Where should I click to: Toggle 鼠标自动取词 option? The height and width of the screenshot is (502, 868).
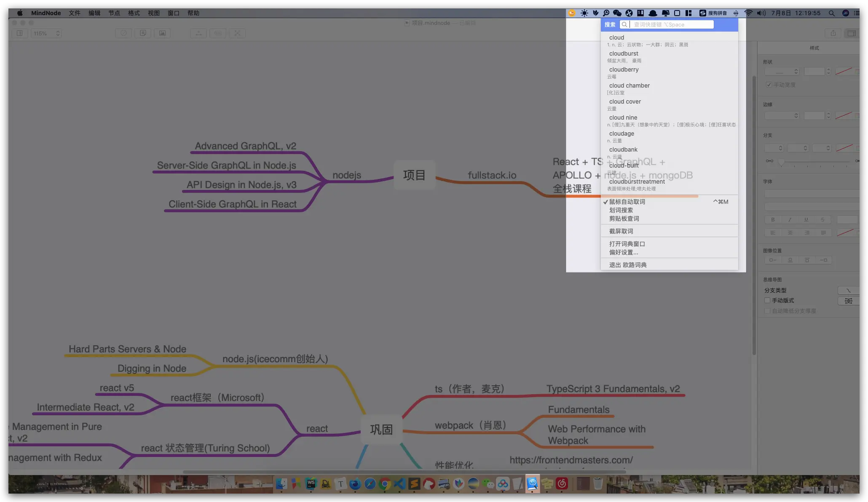[x=627, y=202]
